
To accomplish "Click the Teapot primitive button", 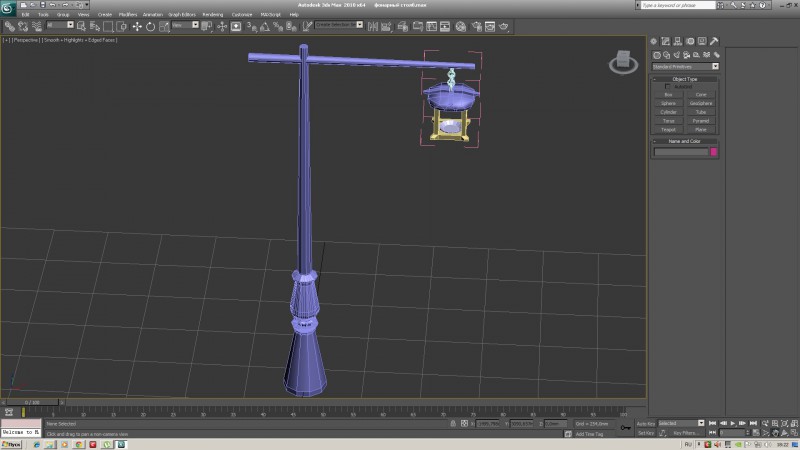I will click(x=668, y=129).
